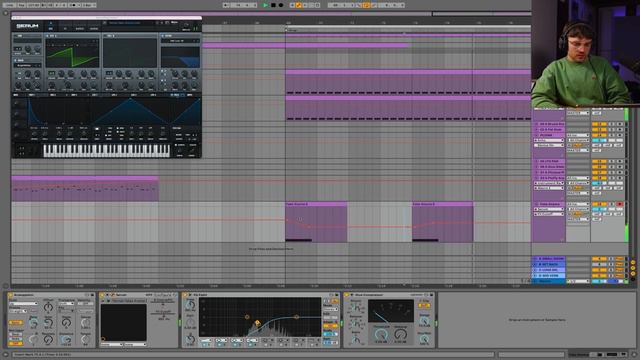
Task: Open EQ Eight band 1 filter type chooser
Action: point(207,340)
